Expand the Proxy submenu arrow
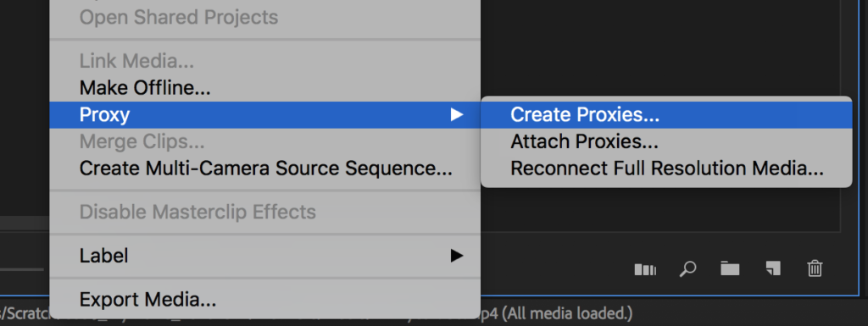Screen dimensions: 868x326 point(456,114)
